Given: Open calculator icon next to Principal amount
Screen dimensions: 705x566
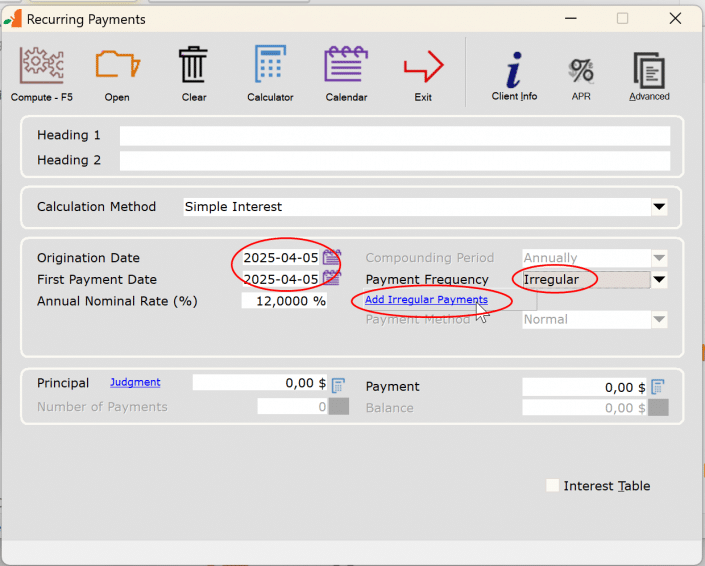Looking at the screenshot, I should 338,385.
